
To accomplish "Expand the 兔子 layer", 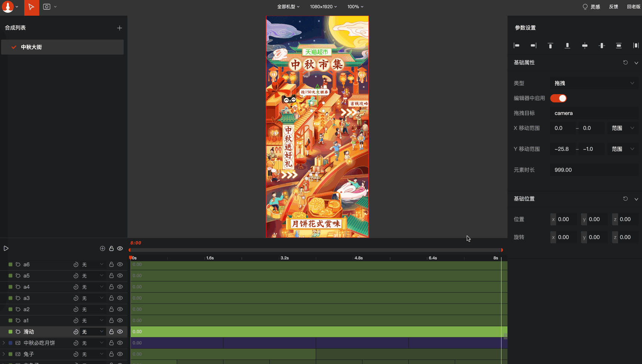I will [x=4, y=354].
